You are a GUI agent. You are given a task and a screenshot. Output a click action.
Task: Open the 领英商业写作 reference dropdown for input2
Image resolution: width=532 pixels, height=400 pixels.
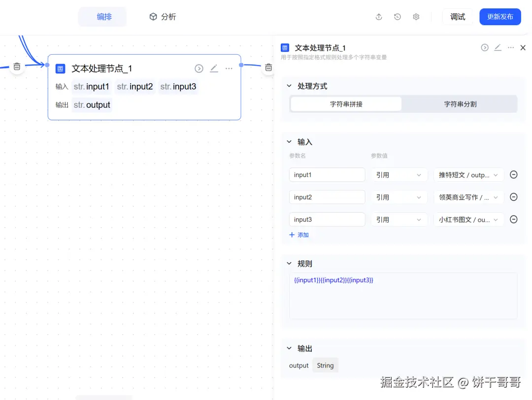click(468, 197)
